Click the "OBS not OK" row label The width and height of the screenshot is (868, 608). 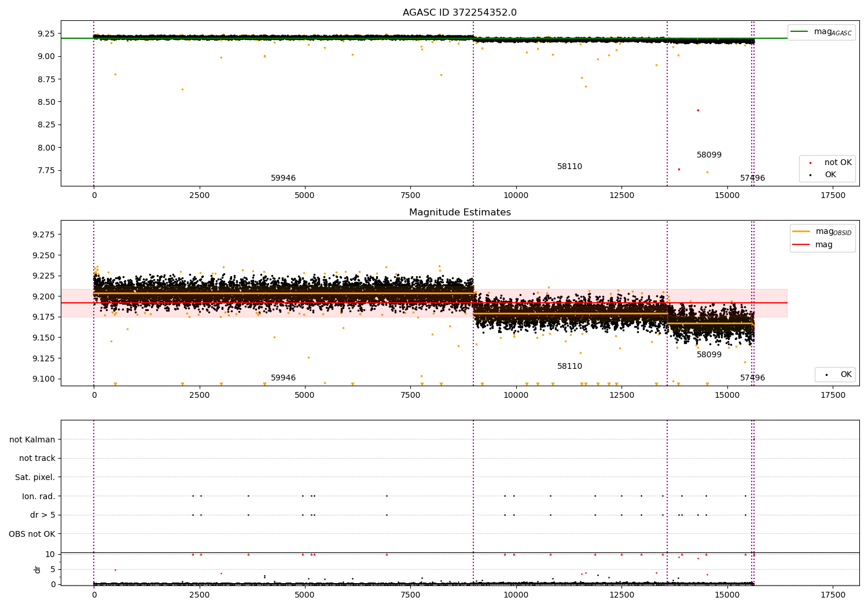[x=32, y=534]
